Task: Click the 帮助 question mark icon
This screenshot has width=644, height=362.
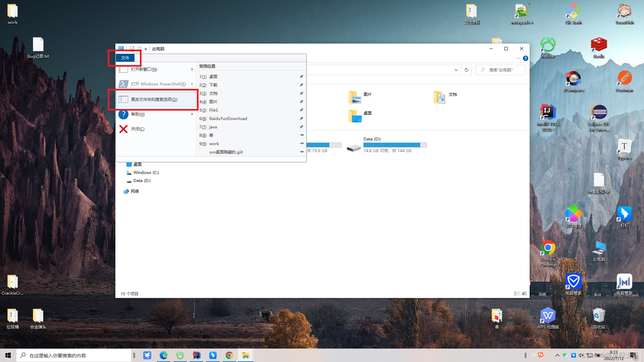Action: coord(123,114)
